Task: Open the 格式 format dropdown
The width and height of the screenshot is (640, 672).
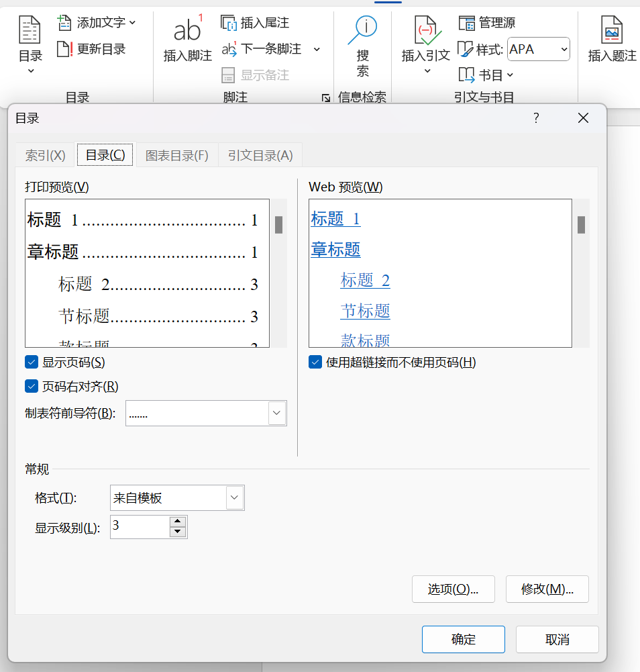Action: tap(235, 498)
